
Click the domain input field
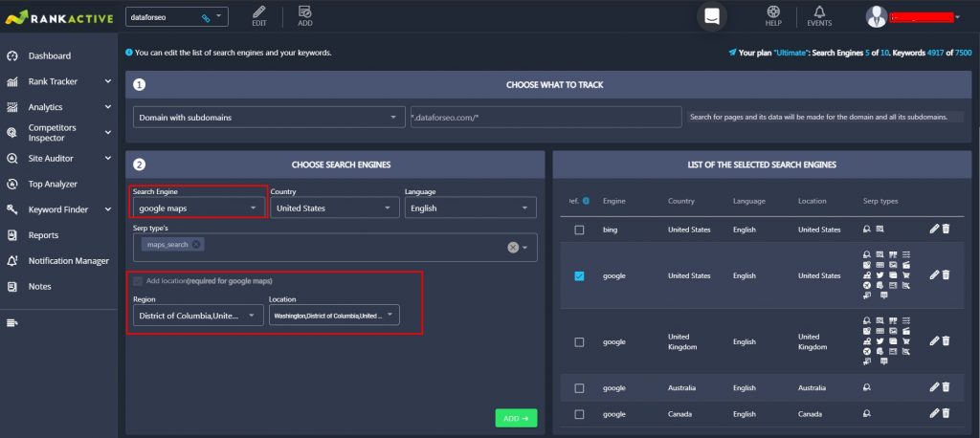coord(546,117)
